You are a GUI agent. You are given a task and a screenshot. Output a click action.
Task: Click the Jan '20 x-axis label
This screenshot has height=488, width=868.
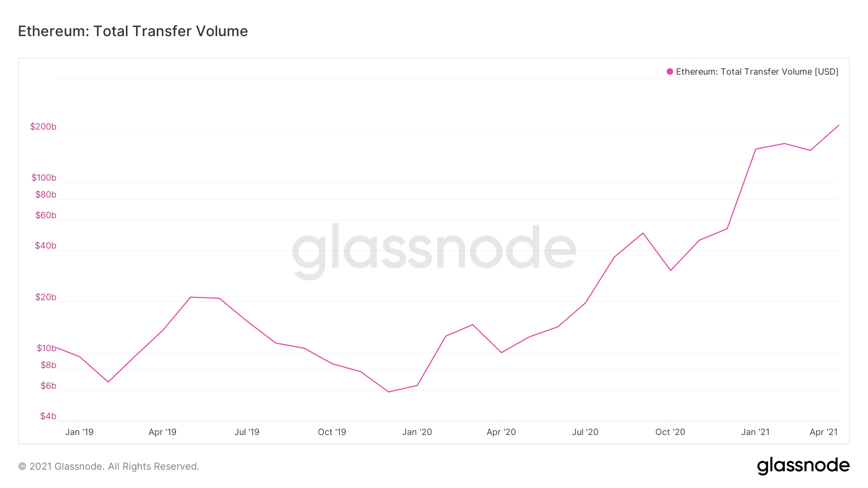pos(417,432)
